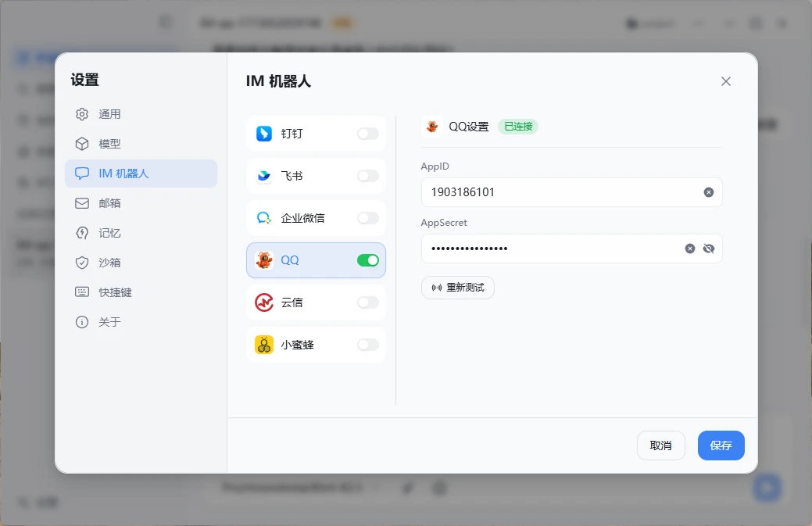The width and height of the screenshot is (812, 526).
Task: Save settings with the 保存 button
Action: coord(721,445)
